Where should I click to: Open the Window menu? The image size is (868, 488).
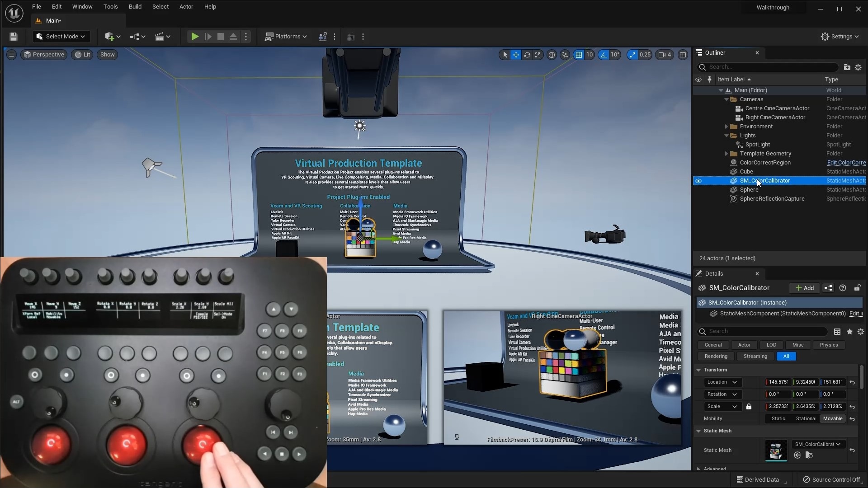coord(82,7)
